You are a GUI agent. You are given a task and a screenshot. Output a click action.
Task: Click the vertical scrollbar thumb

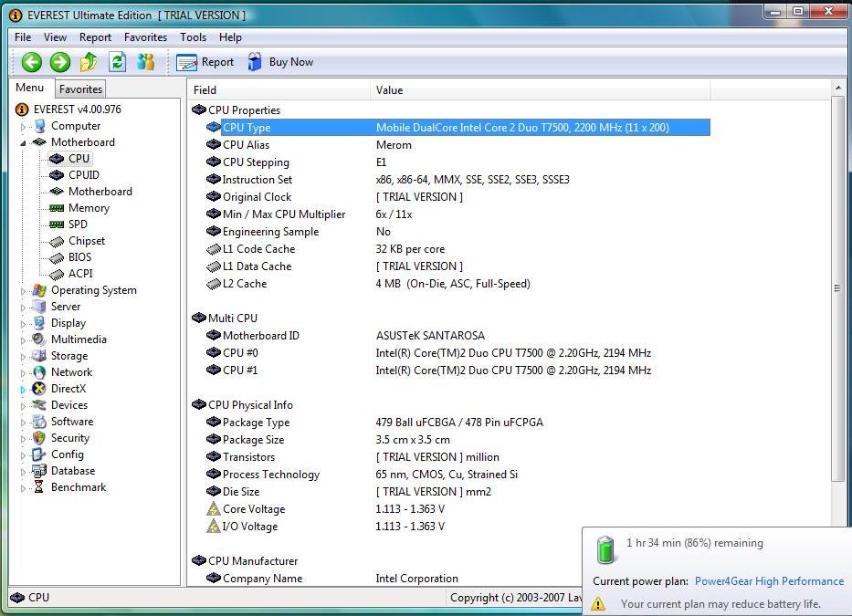pos(837,287)
